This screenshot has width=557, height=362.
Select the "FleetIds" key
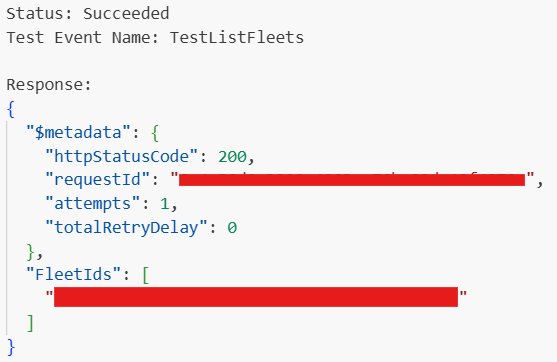(x=74, y=275)
